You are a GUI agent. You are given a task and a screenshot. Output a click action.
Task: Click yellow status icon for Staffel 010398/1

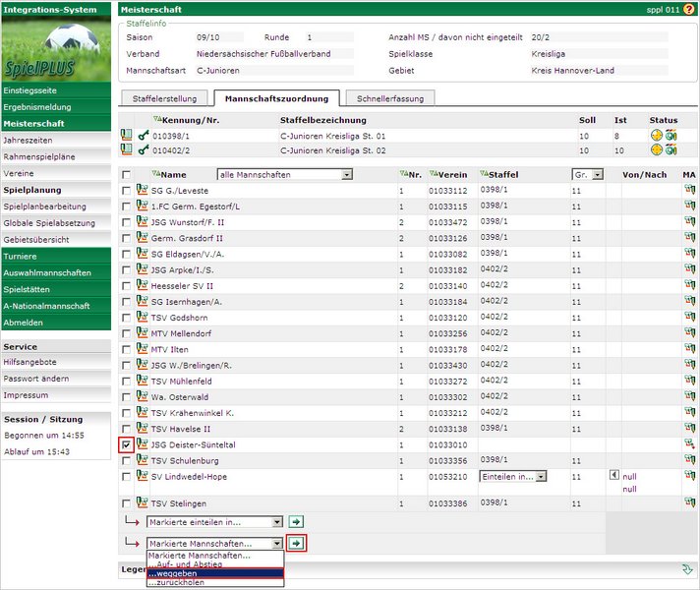click(656, 135)
